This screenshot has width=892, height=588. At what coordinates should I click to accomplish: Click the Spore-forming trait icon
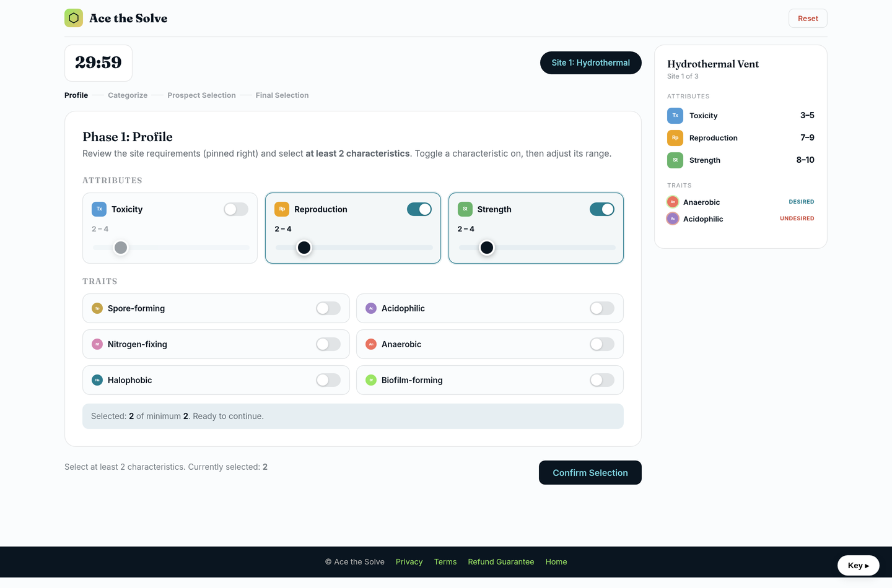point(97,308)
